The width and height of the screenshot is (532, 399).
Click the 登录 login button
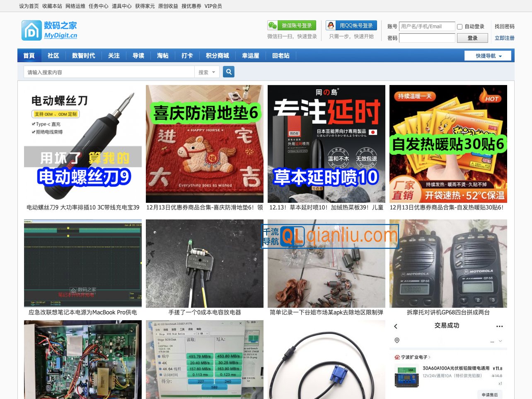(472, 38)
